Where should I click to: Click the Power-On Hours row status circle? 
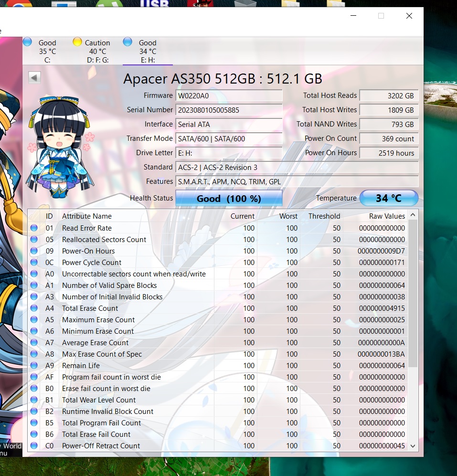34,251
